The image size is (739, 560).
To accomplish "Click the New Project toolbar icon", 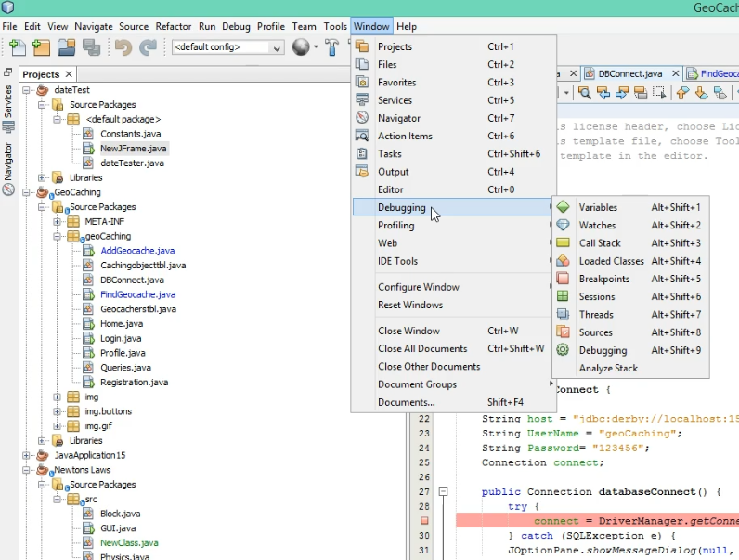I will coord(42,47).
